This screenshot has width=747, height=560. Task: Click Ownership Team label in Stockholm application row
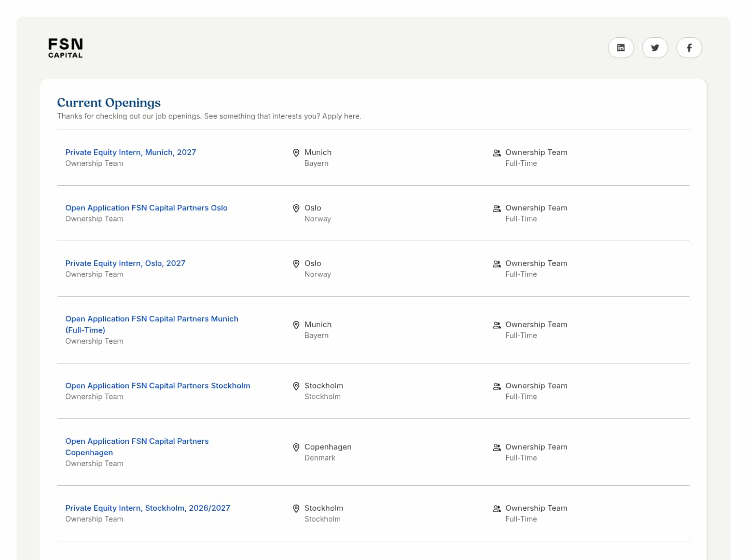pos(536,386)
